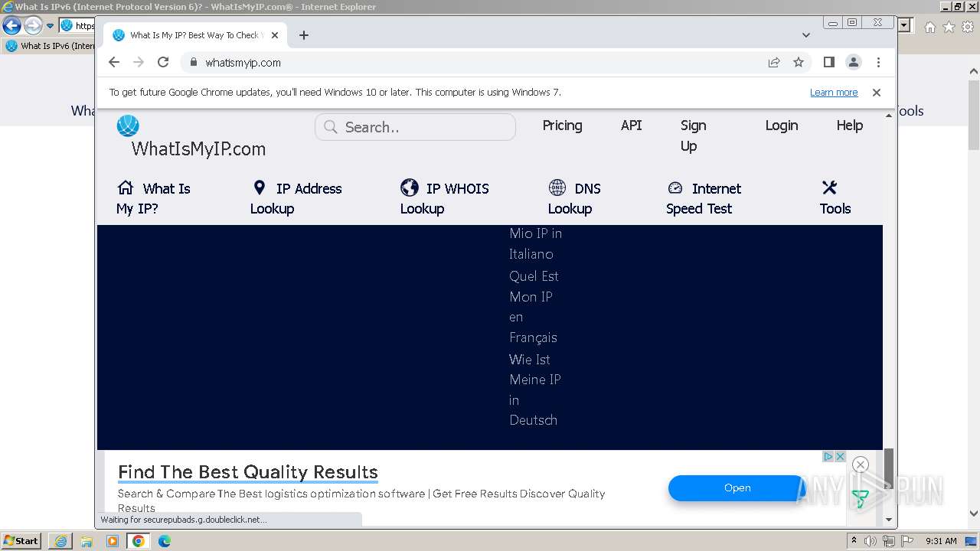This screenshot has height=551, width=980.
Task: Go back in the Chrome window
Action: click(x=114, y=62)
